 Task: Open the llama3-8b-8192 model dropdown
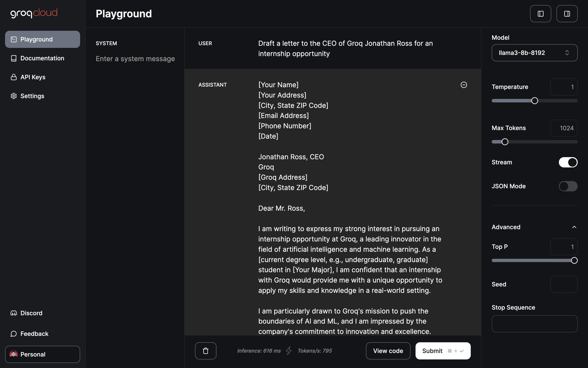click(535, 53)
